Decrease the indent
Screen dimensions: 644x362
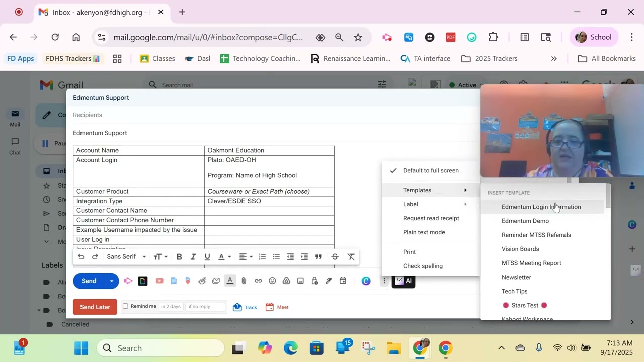290,257
